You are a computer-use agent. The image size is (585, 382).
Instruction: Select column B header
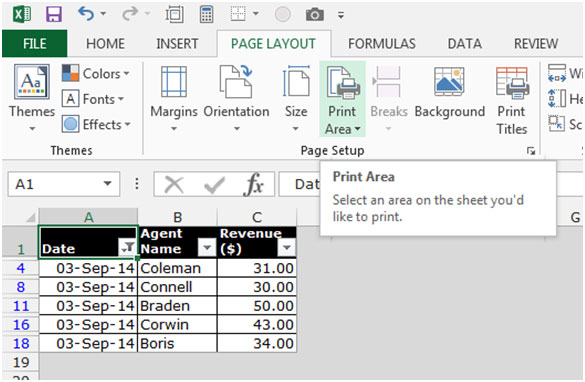click(178, 217)
